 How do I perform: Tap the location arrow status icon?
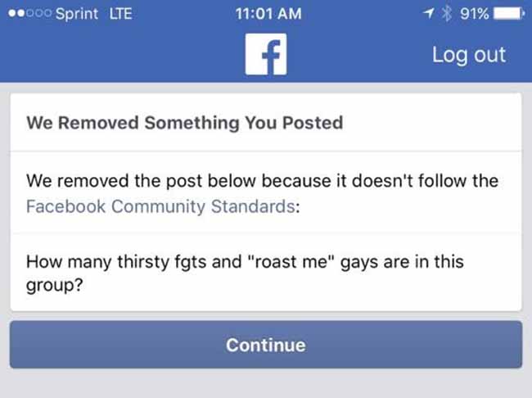pos(429,13)
